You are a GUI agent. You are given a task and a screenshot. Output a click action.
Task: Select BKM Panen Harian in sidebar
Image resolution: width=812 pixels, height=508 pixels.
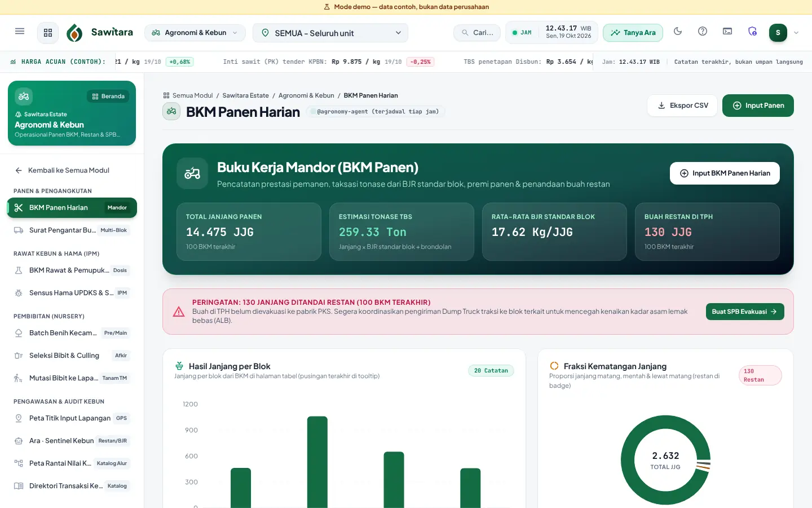coord(72,208)
